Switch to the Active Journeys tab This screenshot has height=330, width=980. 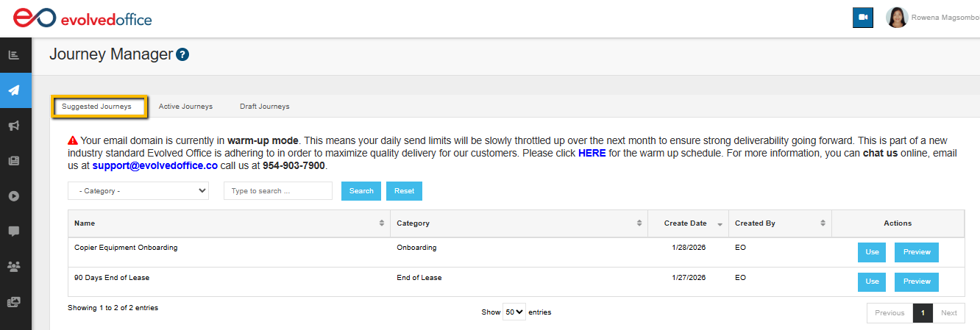[185, 107]
